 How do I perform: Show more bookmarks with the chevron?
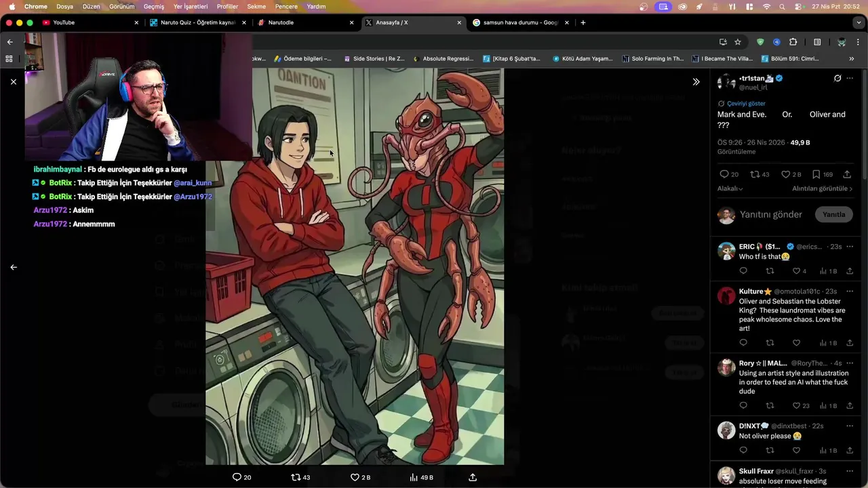click(x=852, y=59)
